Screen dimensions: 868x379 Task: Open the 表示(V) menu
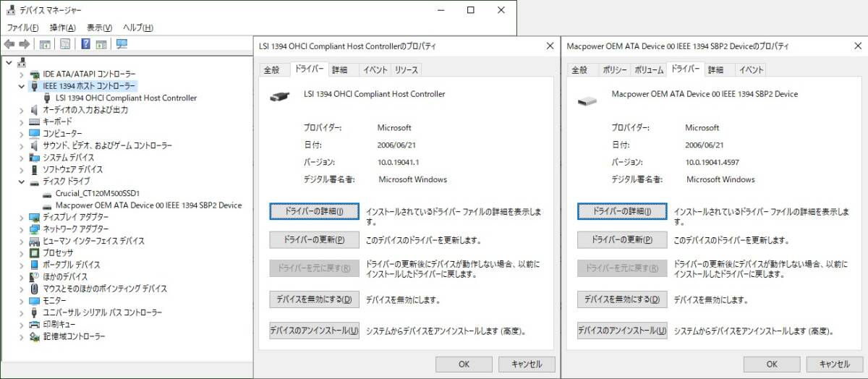[99, 27]
